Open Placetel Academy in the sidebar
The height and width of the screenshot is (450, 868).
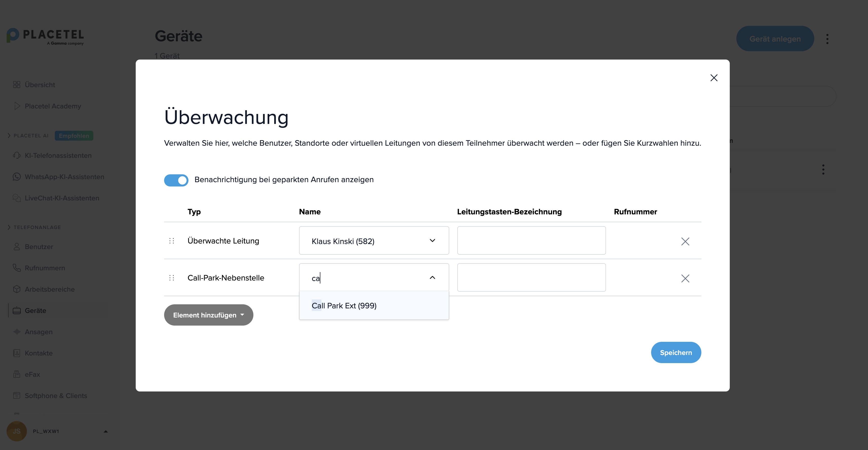(53, 106)
